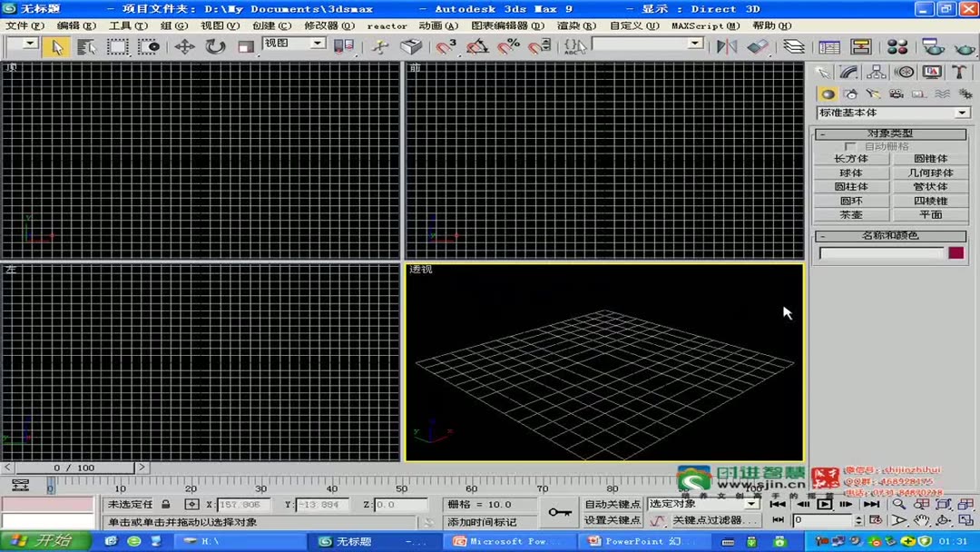The height and width of the screenshot is (552, 980).
Task: Switch to the Modify panel icon
Action: (847, 71)
